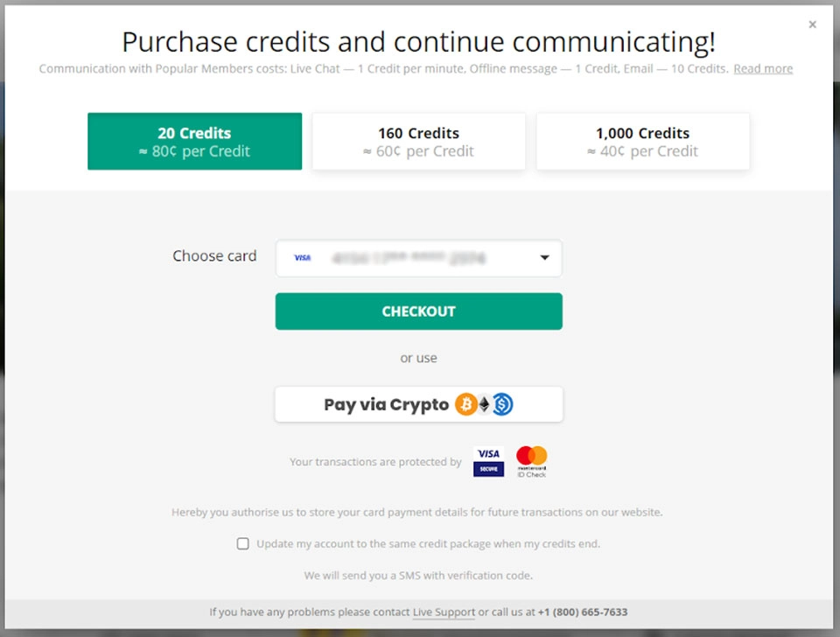
Task: Click the highlighted 20 Credits package
Action: (x=194, y=142)
